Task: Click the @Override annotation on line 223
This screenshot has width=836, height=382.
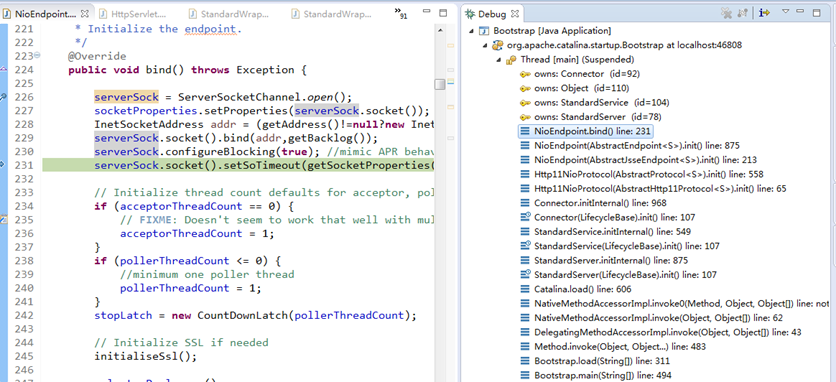Action: (x=97, y=56)
